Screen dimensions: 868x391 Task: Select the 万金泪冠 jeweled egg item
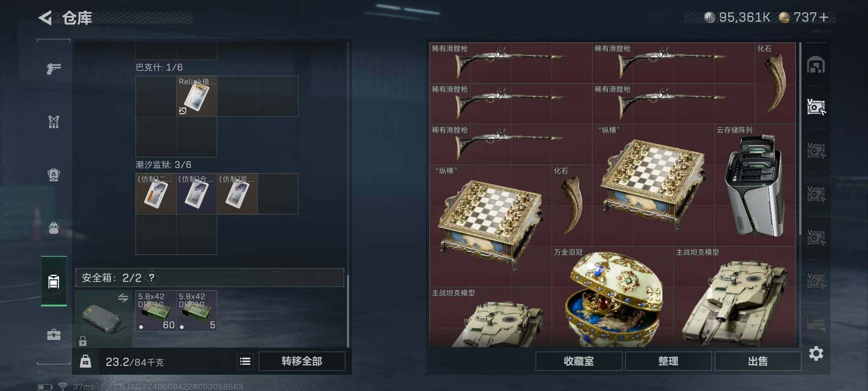(613, 297)
